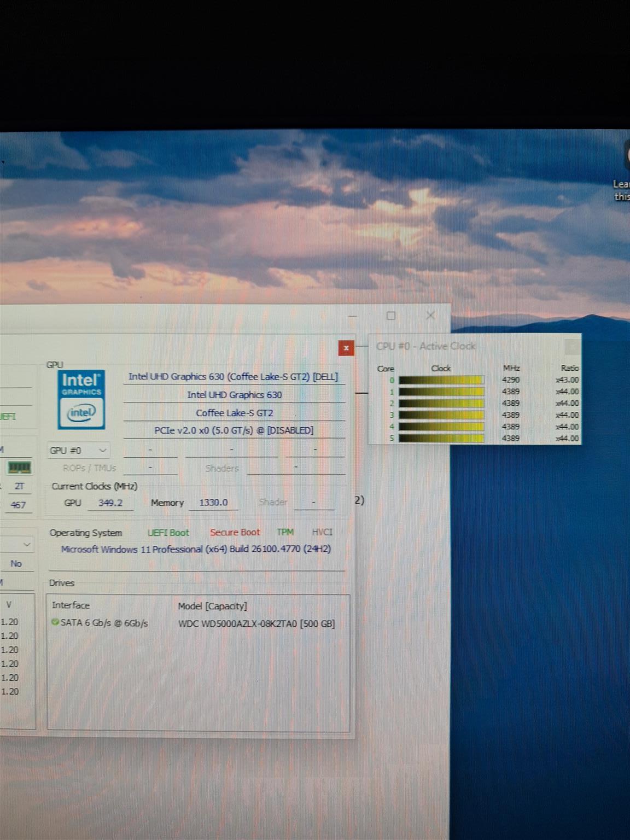630x840 pixels.
Task: Click the Memory clock value 1330.0
Action: point(213,503)
